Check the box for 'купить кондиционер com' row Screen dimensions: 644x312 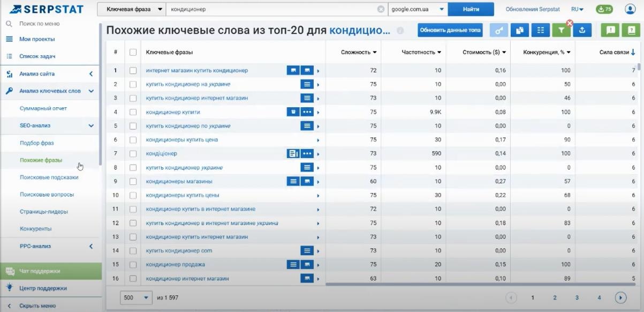tap(133, 251)
